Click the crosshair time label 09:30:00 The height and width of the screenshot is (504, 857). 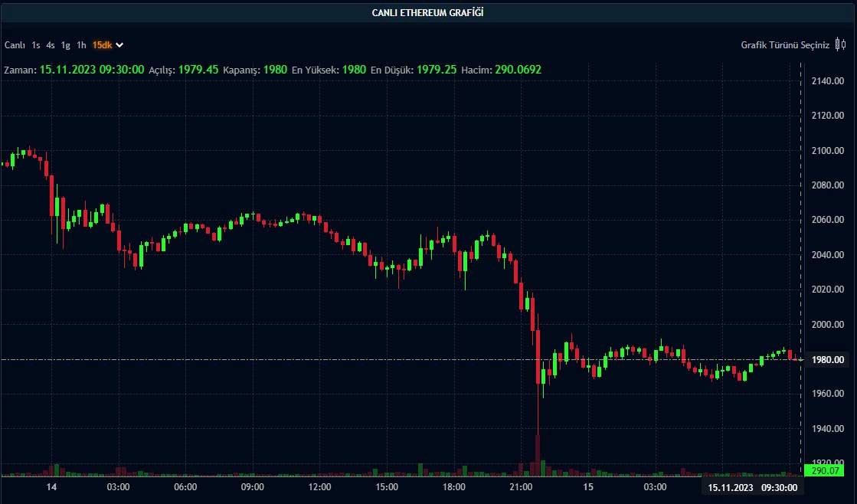(x=780, y=488)
